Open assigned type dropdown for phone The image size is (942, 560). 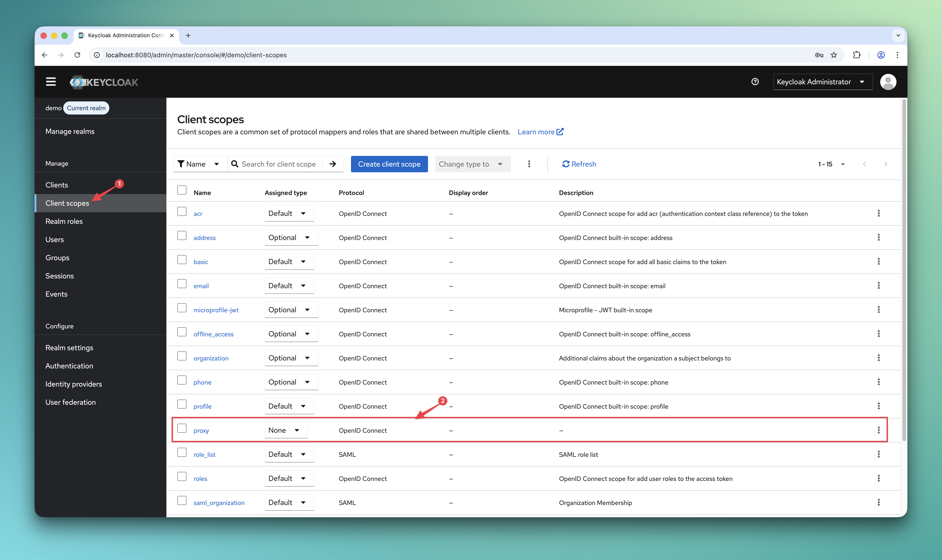[291, 382]
